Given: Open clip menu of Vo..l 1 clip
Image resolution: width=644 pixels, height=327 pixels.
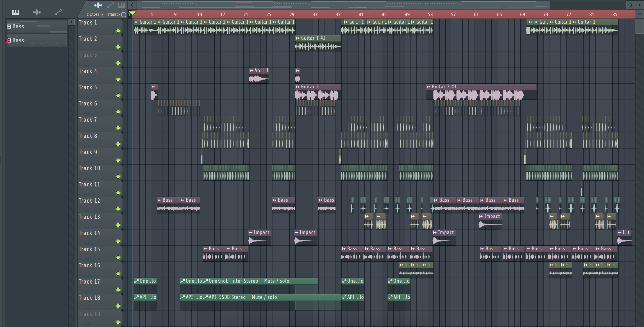Looking at the screenshot, I should (x=252, y=71).
